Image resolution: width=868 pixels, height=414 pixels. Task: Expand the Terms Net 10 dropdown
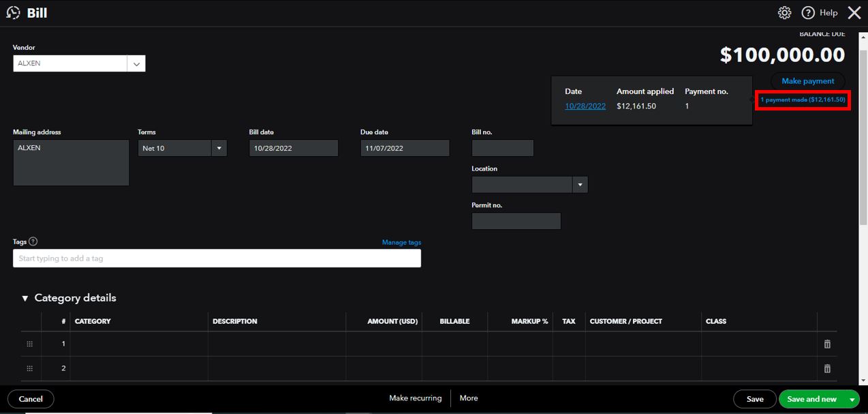click(x=219, y=148)
